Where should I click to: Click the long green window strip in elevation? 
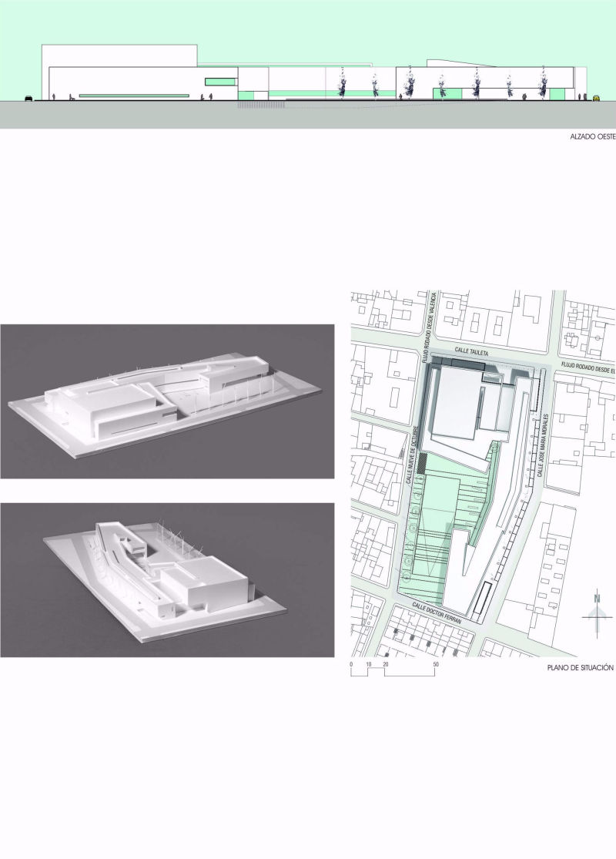pos(134,96)
